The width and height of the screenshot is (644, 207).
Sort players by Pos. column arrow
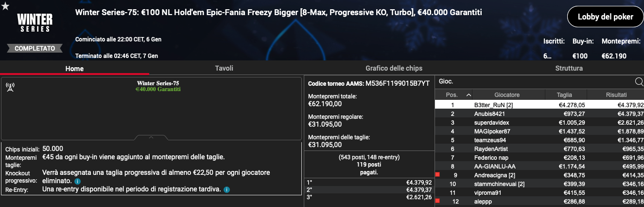tap(469, 95)
